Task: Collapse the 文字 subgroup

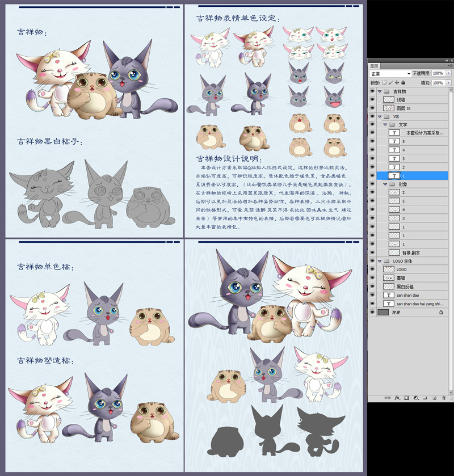Action: tap(385, 124)
